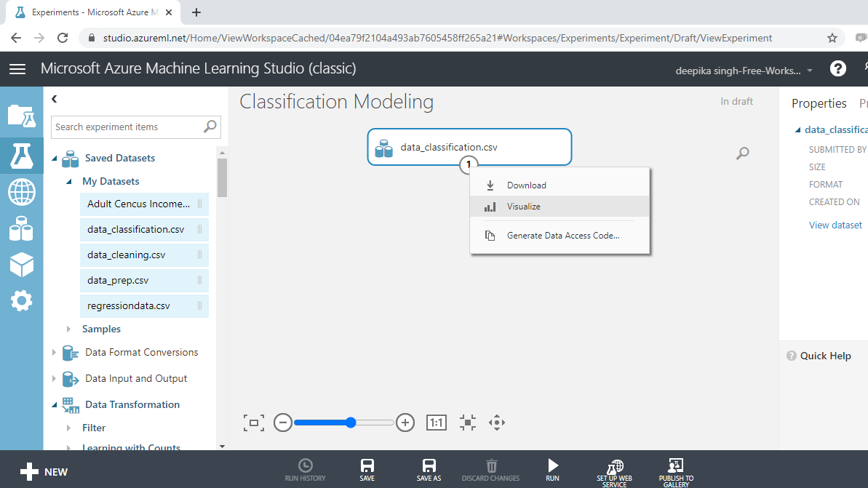Click the search magnifier in experiment items box

210,127
